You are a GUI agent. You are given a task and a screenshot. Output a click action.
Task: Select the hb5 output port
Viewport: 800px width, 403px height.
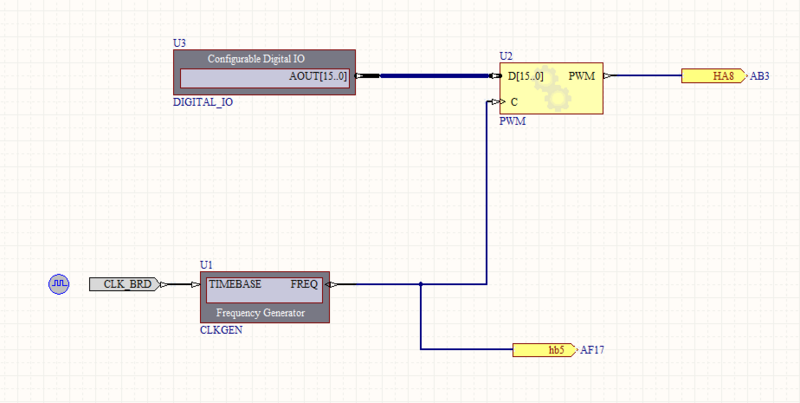pos(545,350)
